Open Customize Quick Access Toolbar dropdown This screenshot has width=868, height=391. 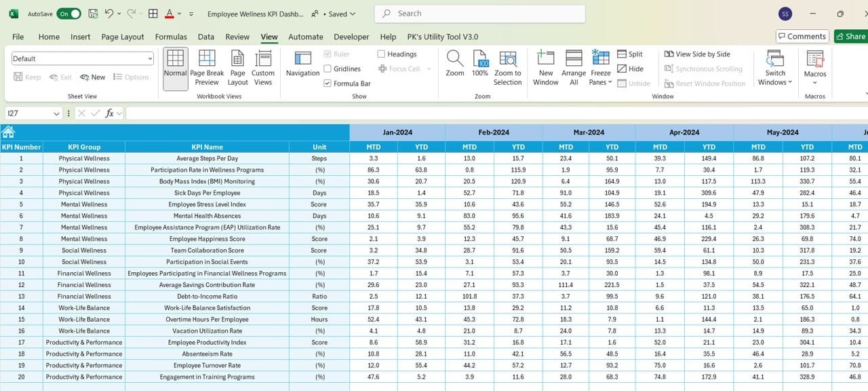191,14
